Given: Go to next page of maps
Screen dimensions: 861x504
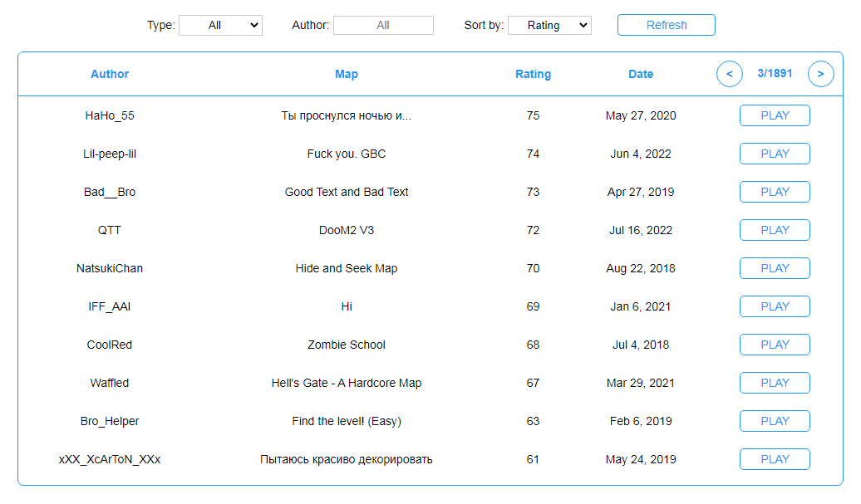Looking at the screenshot, I should [x=820, y=74].
